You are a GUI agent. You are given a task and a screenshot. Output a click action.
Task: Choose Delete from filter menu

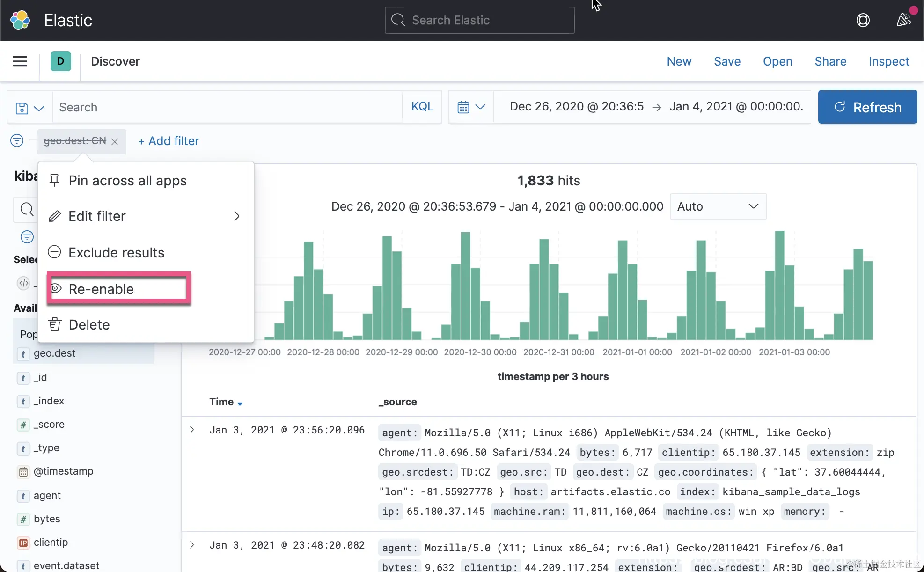click(89, 325)
